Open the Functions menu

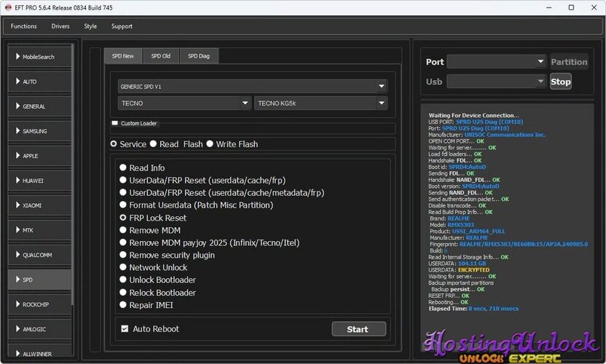click(23, 26)
